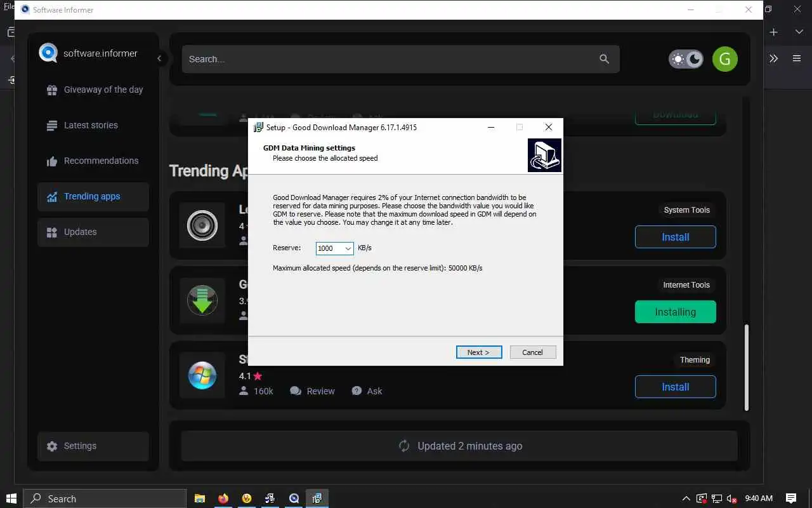Click the Settings gear icon
Screen dimensions: 812x508
52,446
